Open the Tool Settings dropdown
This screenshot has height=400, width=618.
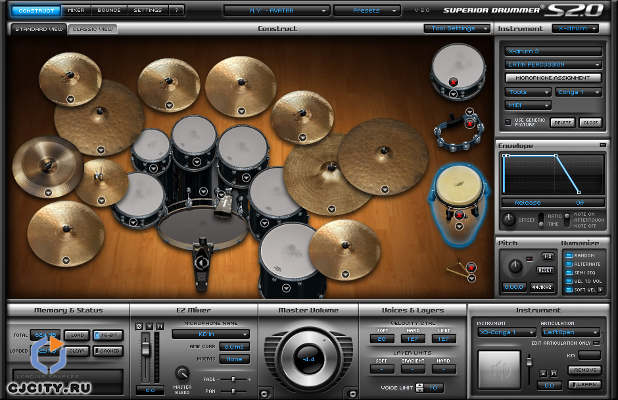457,28
